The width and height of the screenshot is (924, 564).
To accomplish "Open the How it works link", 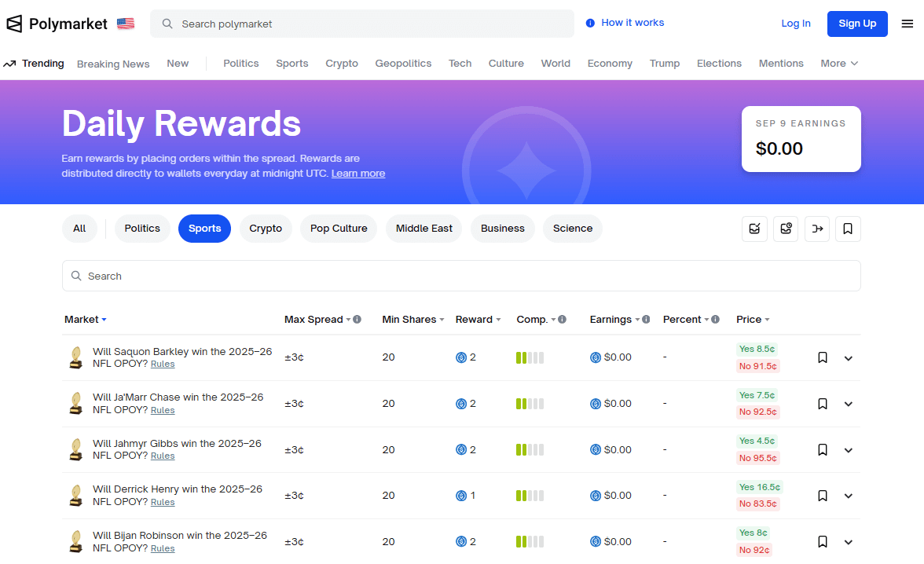I will point(632,23).
